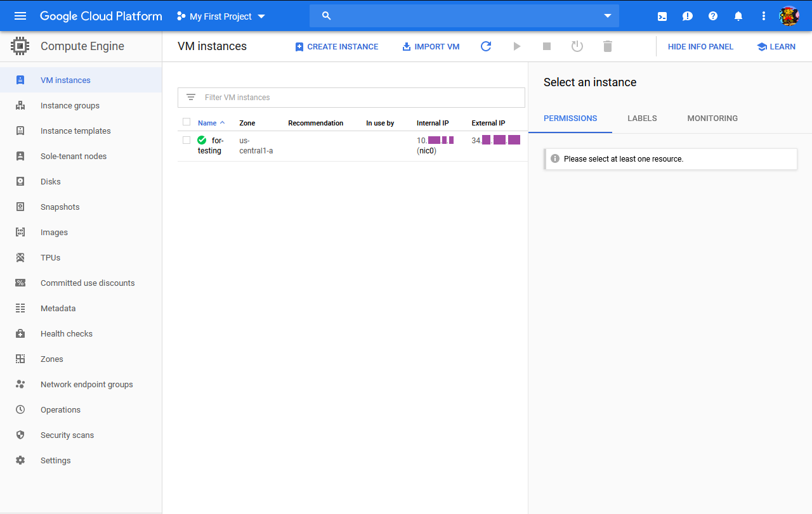This screenshot has width=812, height=514.
Task: Click the TPUs sidebar icon
Action: click(20, 257)
